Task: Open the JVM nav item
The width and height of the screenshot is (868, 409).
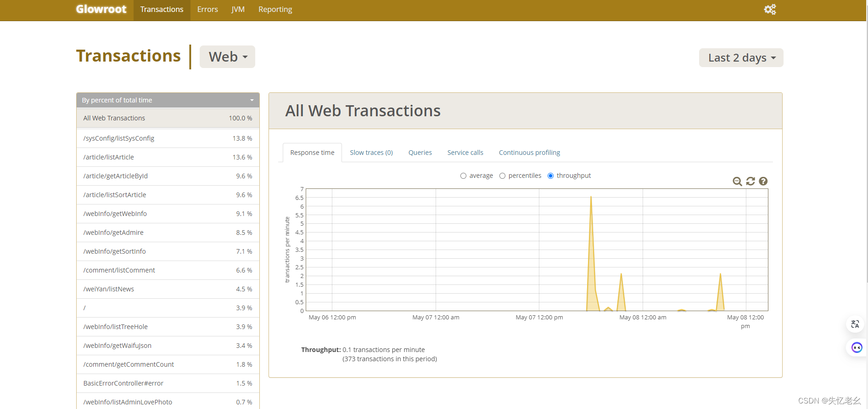Action: coord(238,10)
